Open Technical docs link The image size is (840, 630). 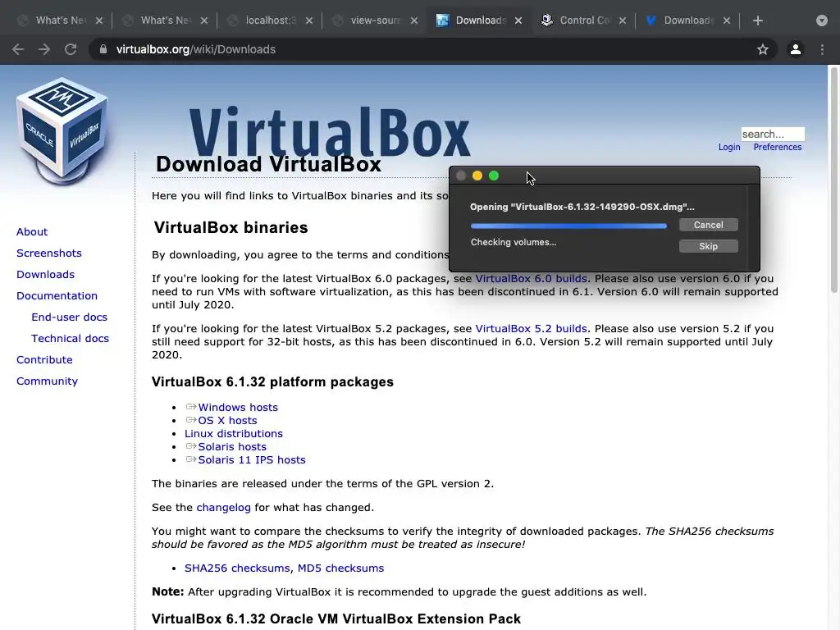[71, 339]
